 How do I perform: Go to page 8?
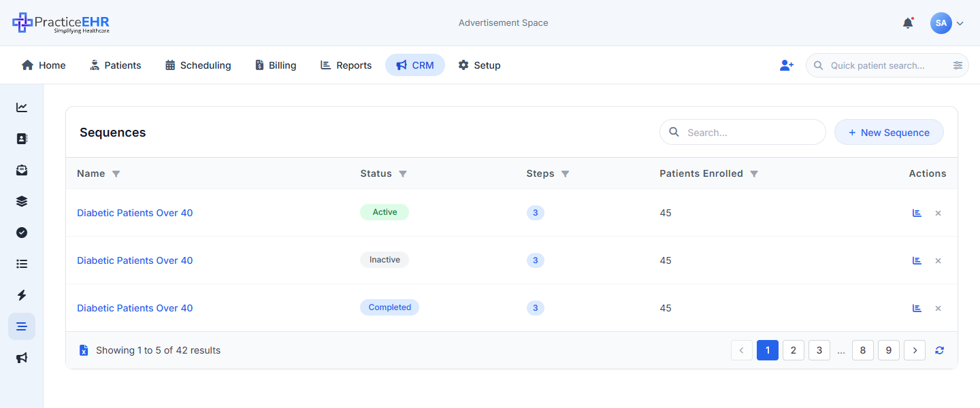pos(863,350)
